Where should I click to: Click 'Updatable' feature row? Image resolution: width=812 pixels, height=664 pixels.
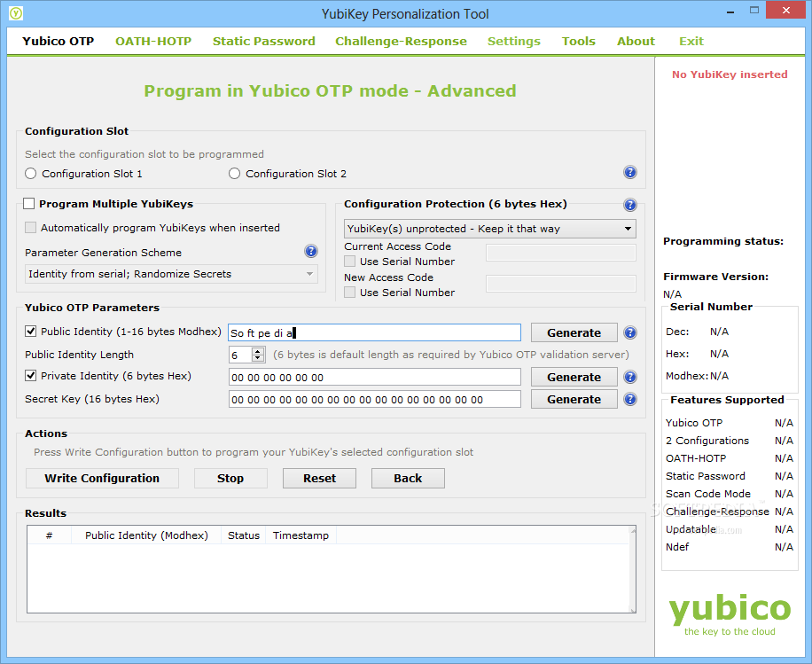click(x=730, y=529)
